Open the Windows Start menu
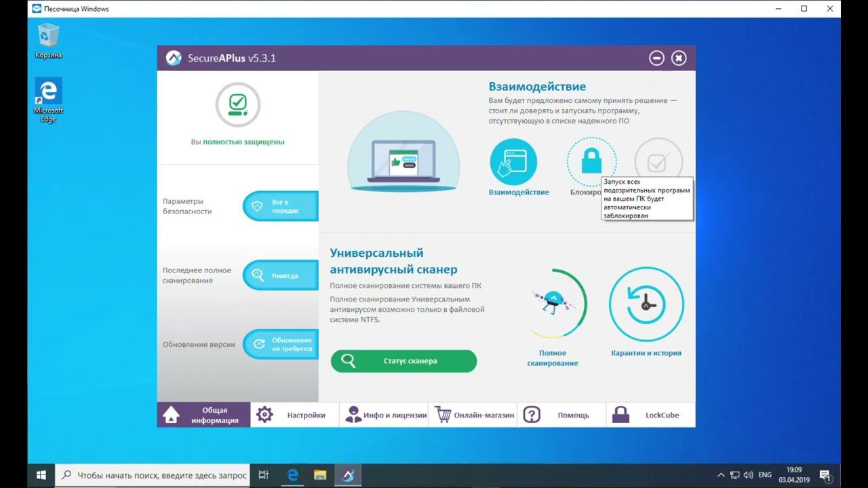 41,475
